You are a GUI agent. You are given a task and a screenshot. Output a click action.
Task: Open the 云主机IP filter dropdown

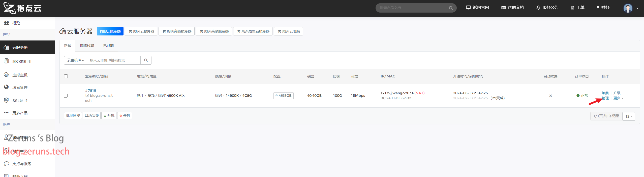75,60
